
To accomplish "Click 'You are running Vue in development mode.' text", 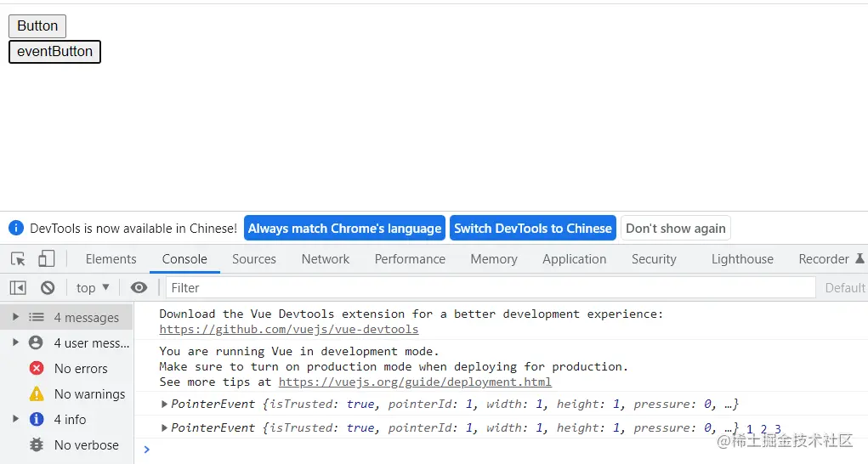I will 299,351.
